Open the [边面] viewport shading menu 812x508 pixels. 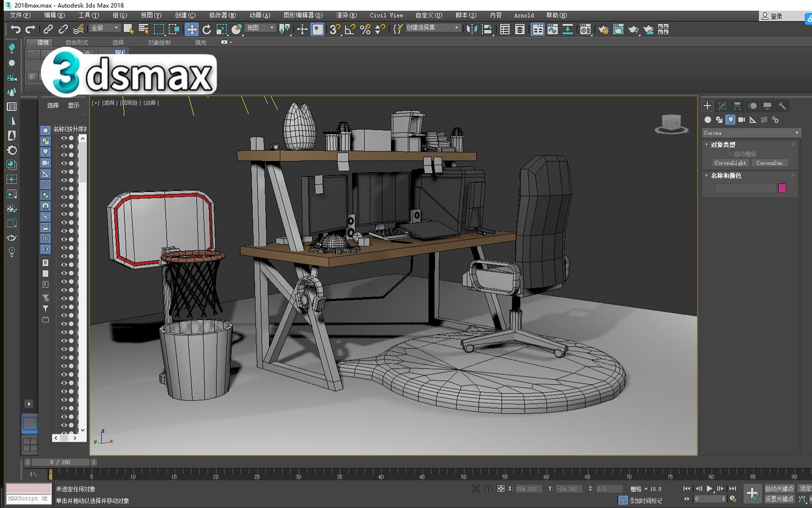click(151, 103)
